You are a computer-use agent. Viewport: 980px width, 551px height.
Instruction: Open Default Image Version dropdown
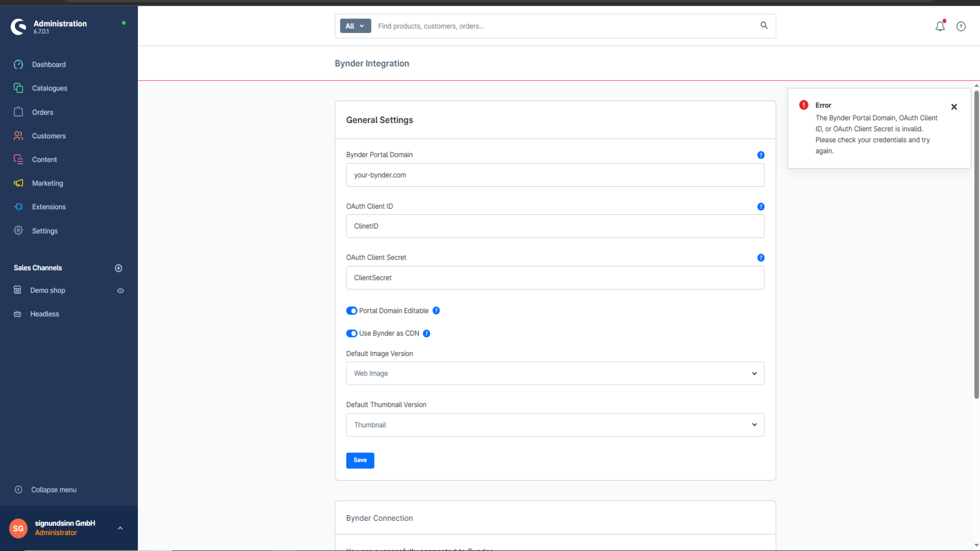click(555, 373)
